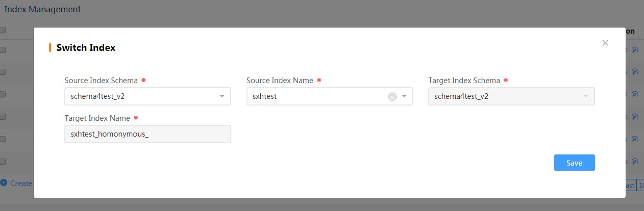
Task: Toggle the select-all checkbox in table header
Action: coord(3,31)
